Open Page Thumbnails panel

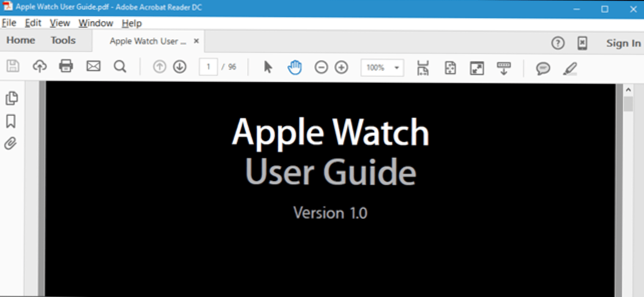click(x=12, y=98)
